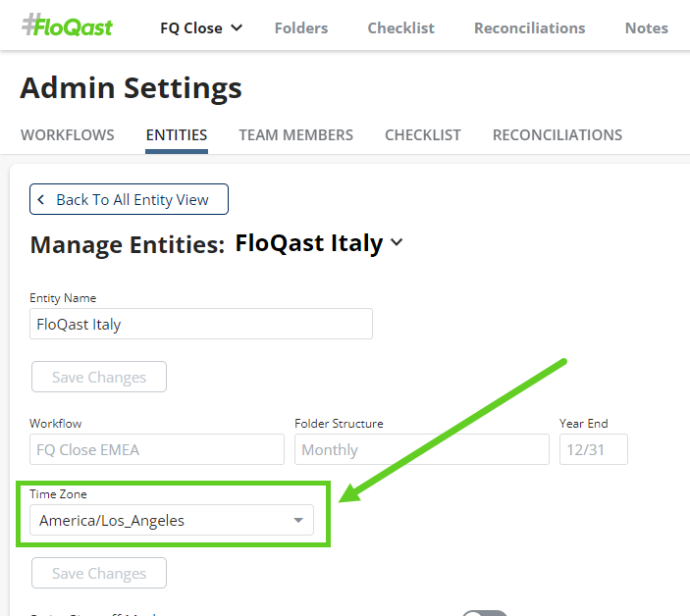Go to Folders in top navigation
The height and width of the screenshot is (616, 690).
301,28
